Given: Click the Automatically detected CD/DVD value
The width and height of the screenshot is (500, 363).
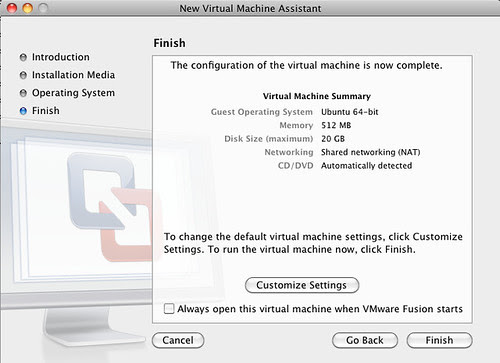Looking at the screenshot, I should [x=366, y=166].
